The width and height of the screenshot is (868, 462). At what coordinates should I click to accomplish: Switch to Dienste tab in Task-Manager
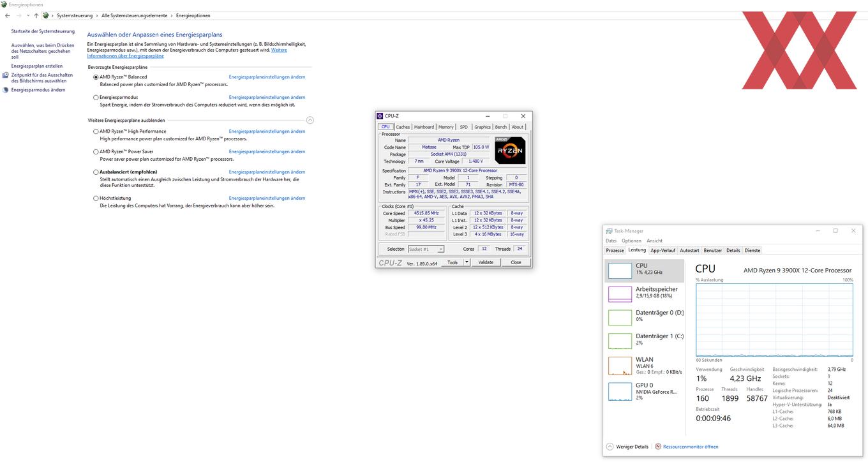click(752, 251)
